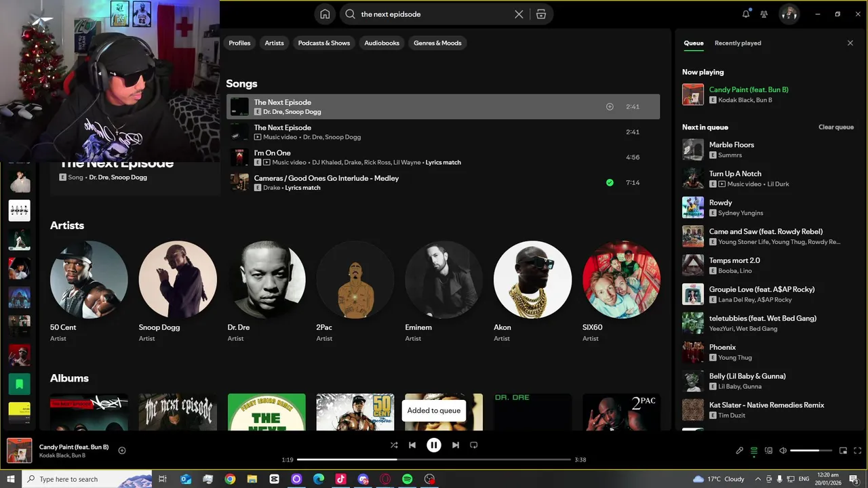Screen dimensions: 868x488
Task: Open Google Chrome from taskbar
Action: click(x=230, y=479)
